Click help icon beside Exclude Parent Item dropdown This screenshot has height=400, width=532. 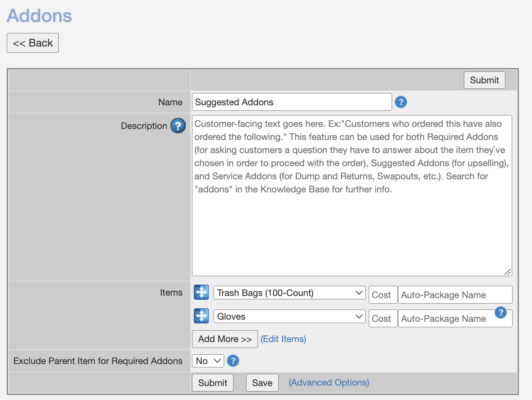tap(233, 361)
